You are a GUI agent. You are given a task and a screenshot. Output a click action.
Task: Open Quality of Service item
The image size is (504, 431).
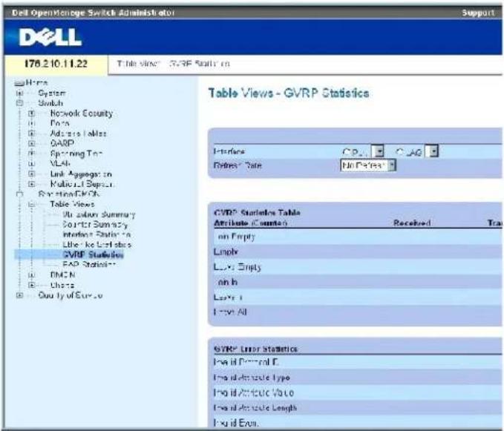click(x=70, y=295)
